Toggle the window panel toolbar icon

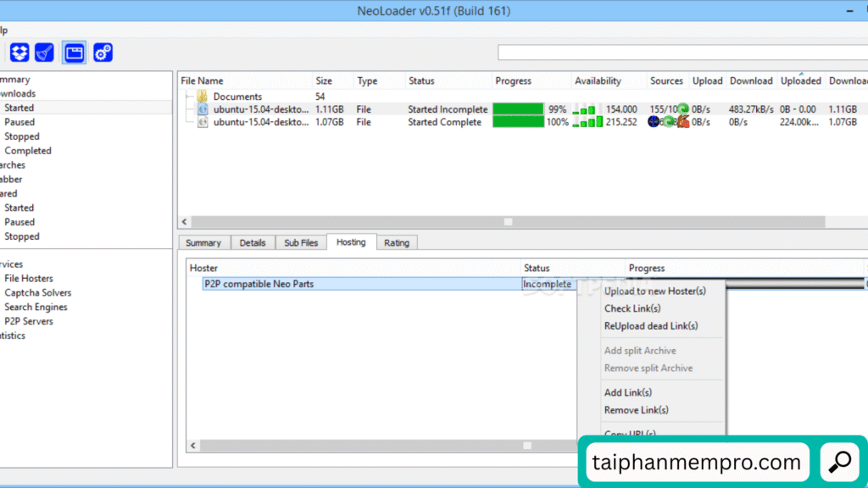75,53
